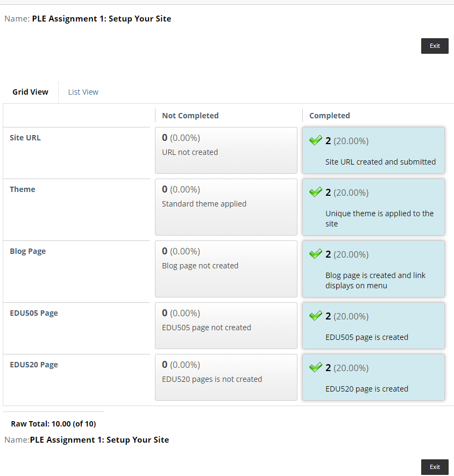This screenshot has height=476, width=454.
Task: Choose 'Unique theme is applied' completed cell
Action: [x=373, y=207]
